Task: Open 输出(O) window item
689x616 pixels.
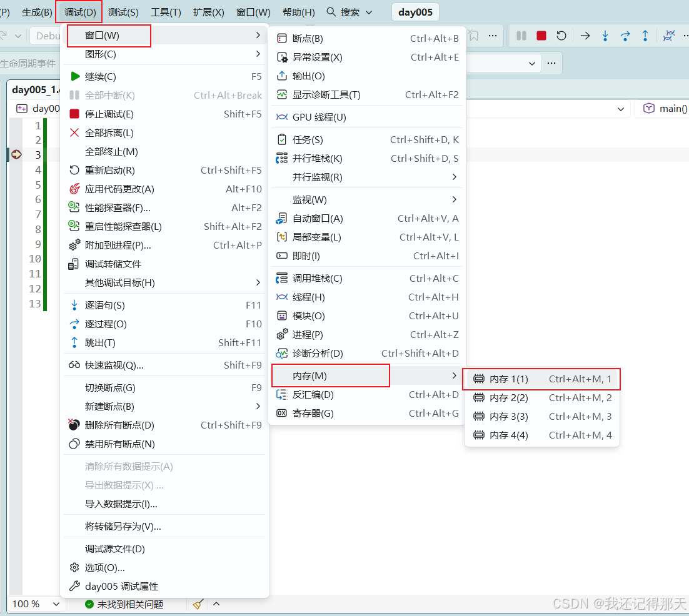Action: point(367,76)
